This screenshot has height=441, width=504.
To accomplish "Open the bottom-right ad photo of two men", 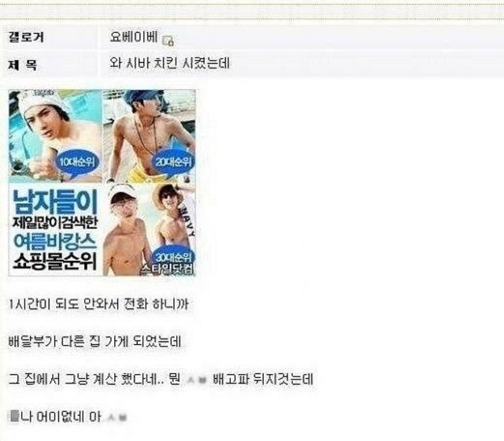I will click(x=149, y=229).
